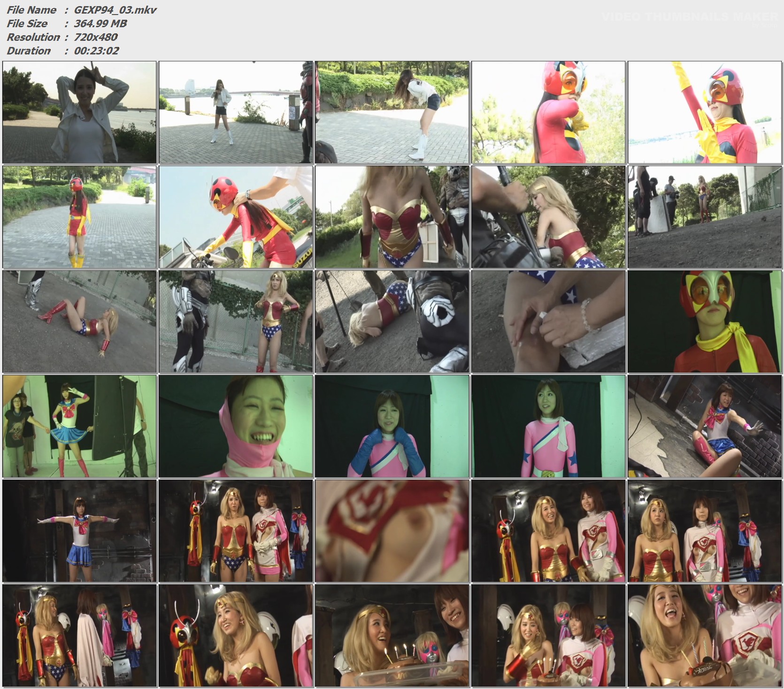Select the duration value 00:23:02
The width and height of the screenshot is (784, 689).
click(97, 51)
